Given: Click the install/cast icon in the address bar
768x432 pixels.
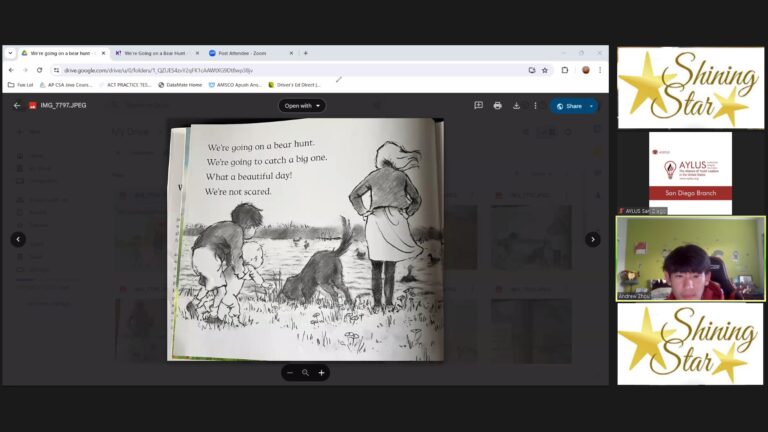Looking at the screenshot, I should 532,71.
